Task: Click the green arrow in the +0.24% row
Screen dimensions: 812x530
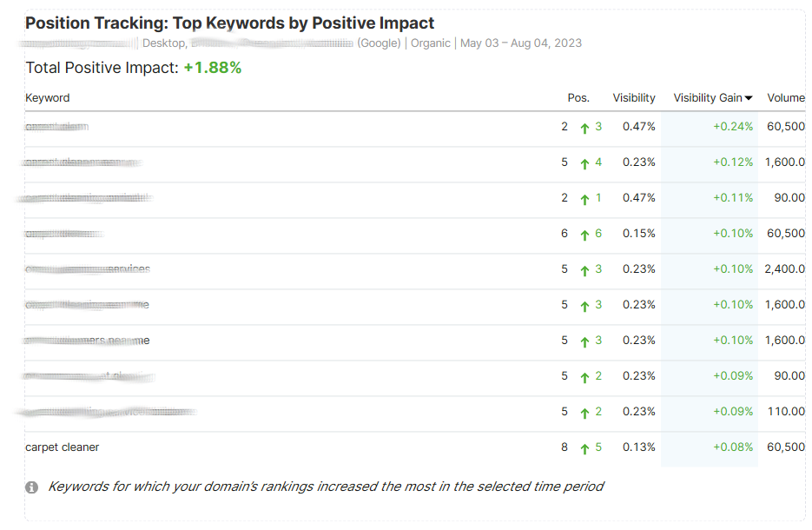Action: click(x=584, y=128)
